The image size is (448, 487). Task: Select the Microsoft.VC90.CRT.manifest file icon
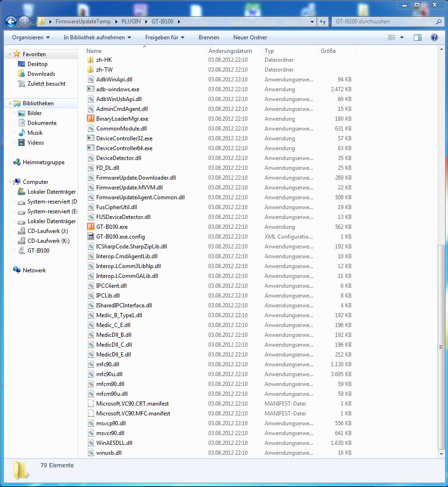pyautogui.click(x=91, y=403)
